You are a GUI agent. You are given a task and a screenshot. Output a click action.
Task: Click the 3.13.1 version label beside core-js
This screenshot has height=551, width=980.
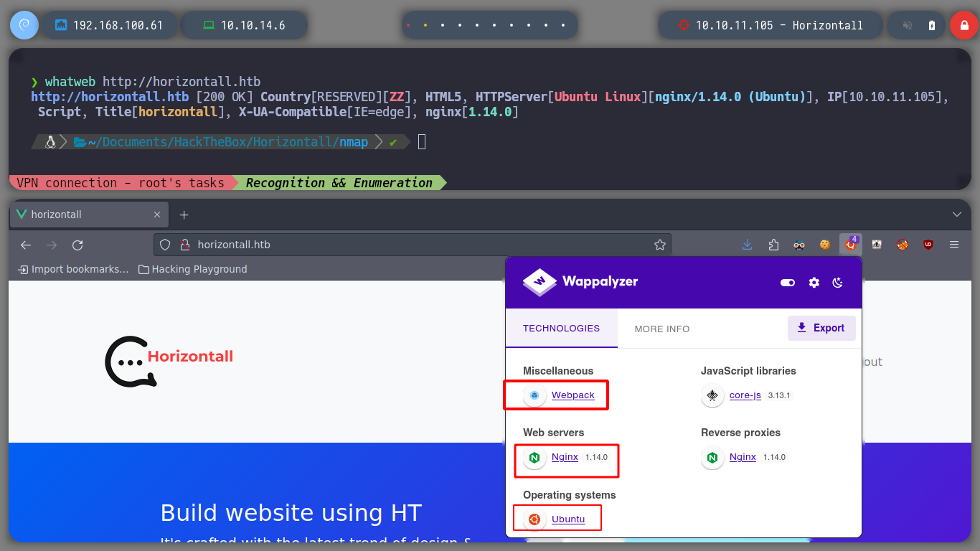(x=779, y=395)
